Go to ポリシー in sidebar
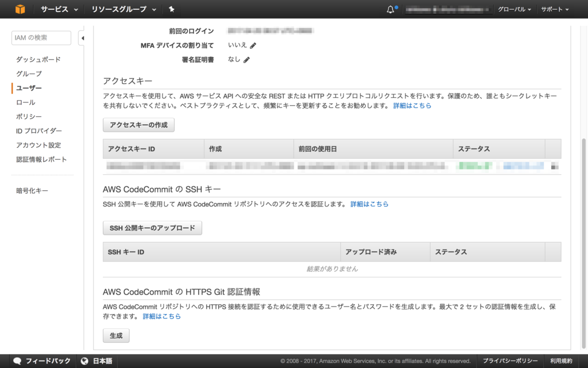588x368 pixels. (29, 116)
